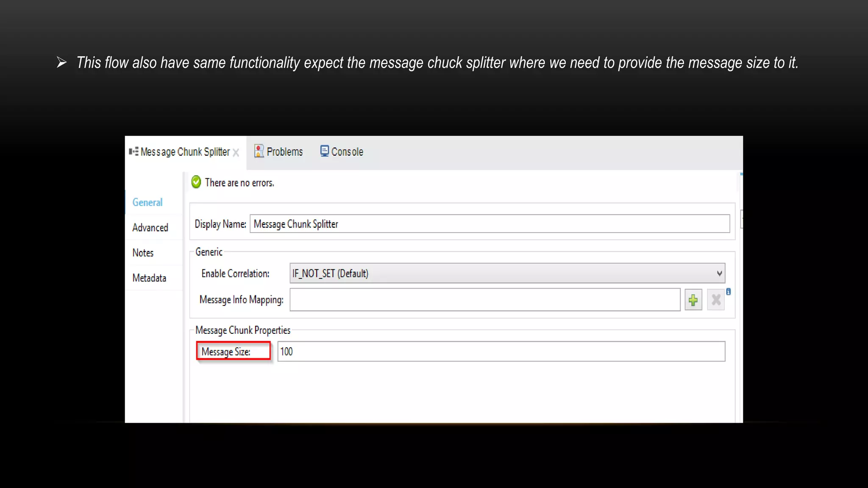868x488 pixels.
Task: Open the Problems view icon
Action: (259, 151)
